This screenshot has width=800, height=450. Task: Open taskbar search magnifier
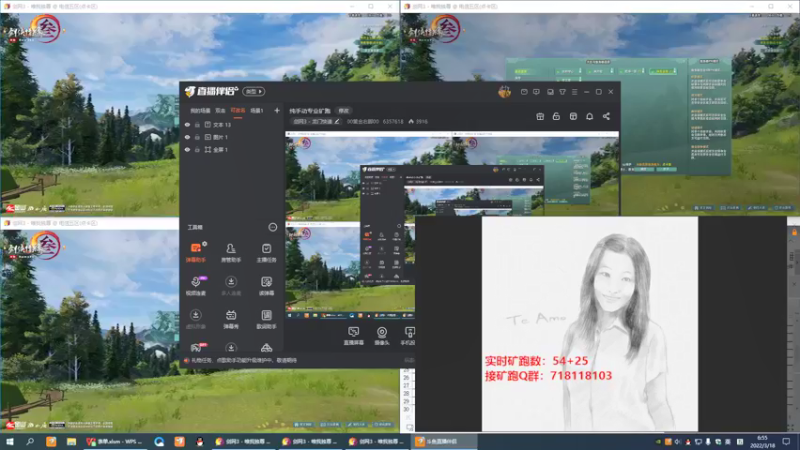[x=30, y=441]
